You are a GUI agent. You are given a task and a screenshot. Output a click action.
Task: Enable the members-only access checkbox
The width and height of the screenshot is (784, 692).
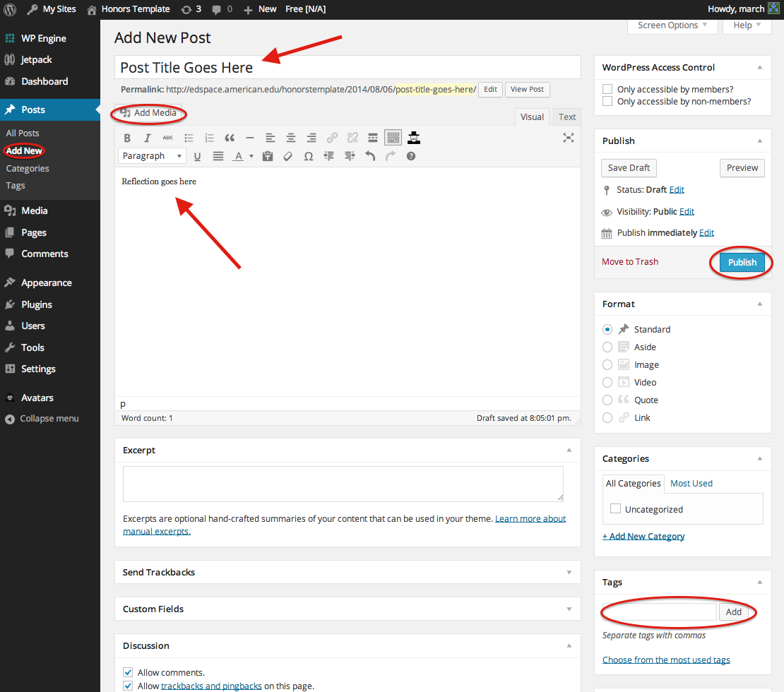607,89
